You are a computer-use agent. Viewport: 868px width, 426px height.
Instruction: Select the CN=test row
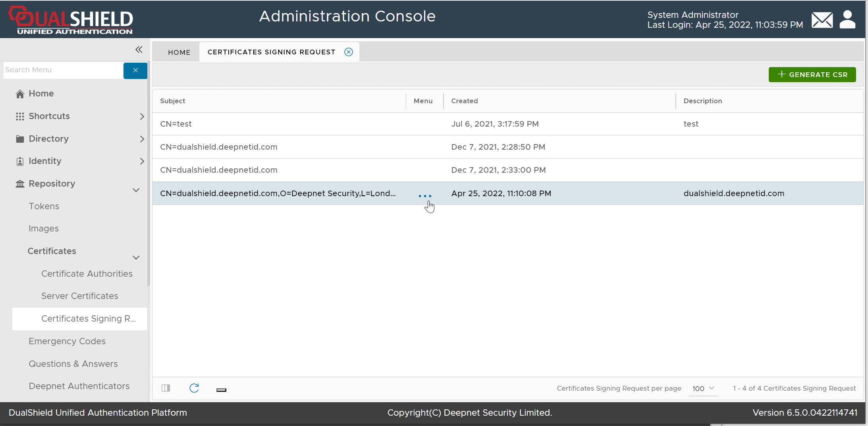click(x=278, y=124)
